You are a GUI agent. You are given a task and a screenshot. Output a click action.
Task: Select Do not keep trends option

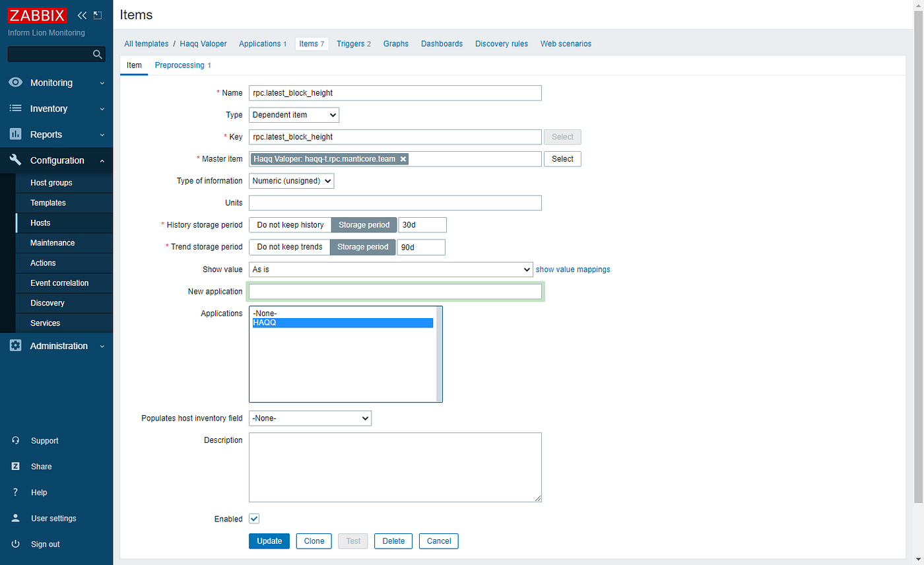[289, 247]
